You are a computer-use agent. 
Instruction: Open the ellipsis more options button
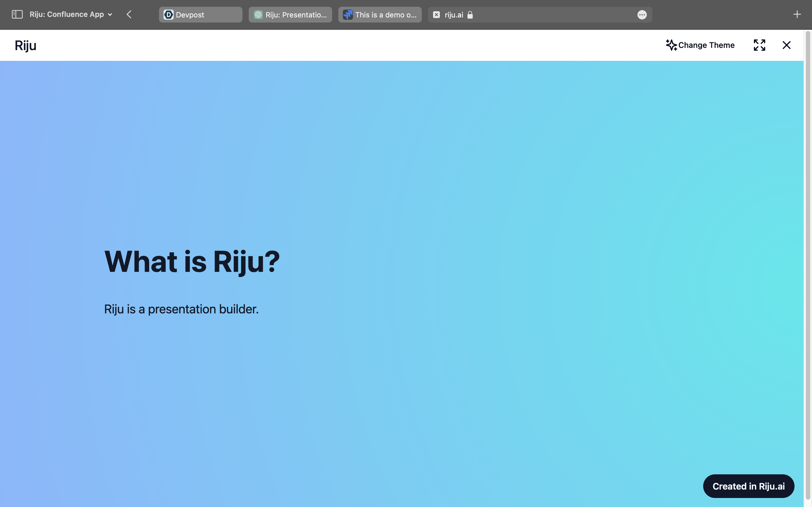(x=642, y=15)
